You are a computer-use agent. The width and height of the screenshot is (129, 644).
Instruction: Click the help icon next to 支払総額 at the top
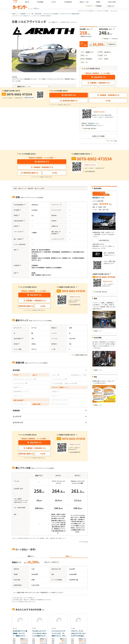pos(91,29)
